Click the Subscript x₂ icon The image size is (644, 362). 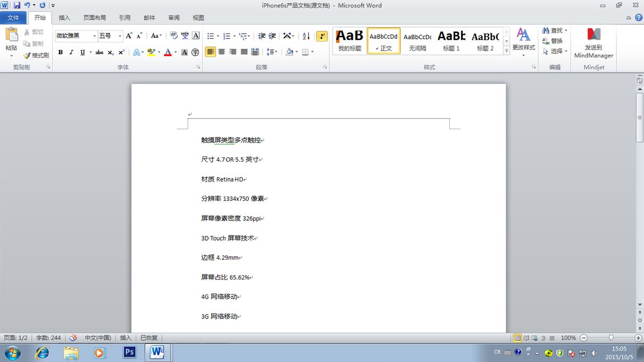pyautogui.click(x=110, y=52)
